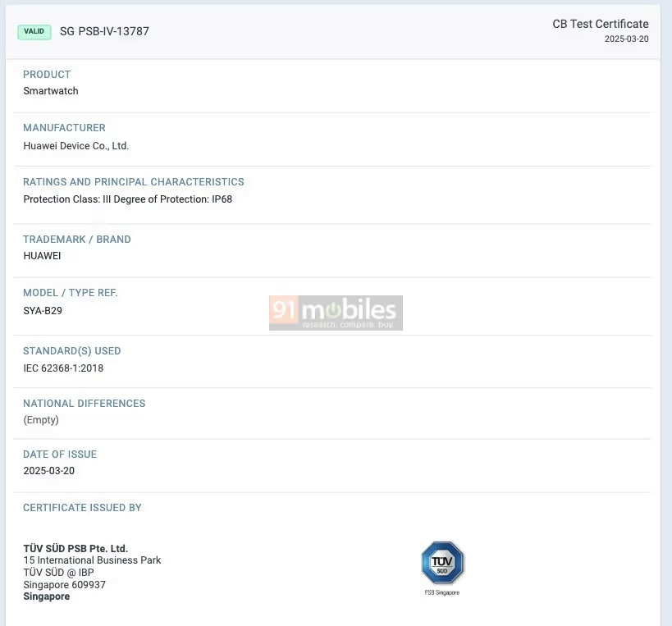Click the PSB Singapore caption under logo

(442, 592)
